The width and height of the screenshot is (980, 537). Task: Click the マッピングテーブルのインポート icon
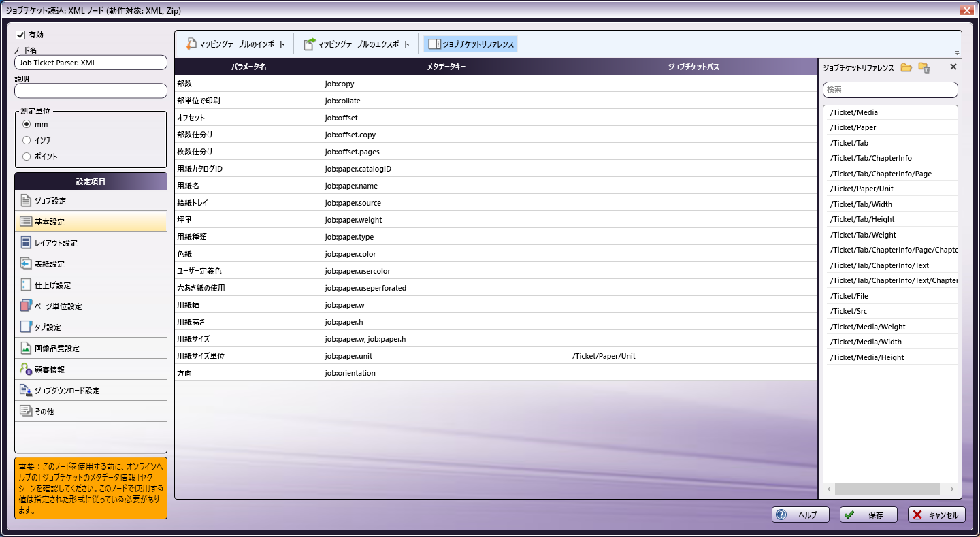click(191, 44)
